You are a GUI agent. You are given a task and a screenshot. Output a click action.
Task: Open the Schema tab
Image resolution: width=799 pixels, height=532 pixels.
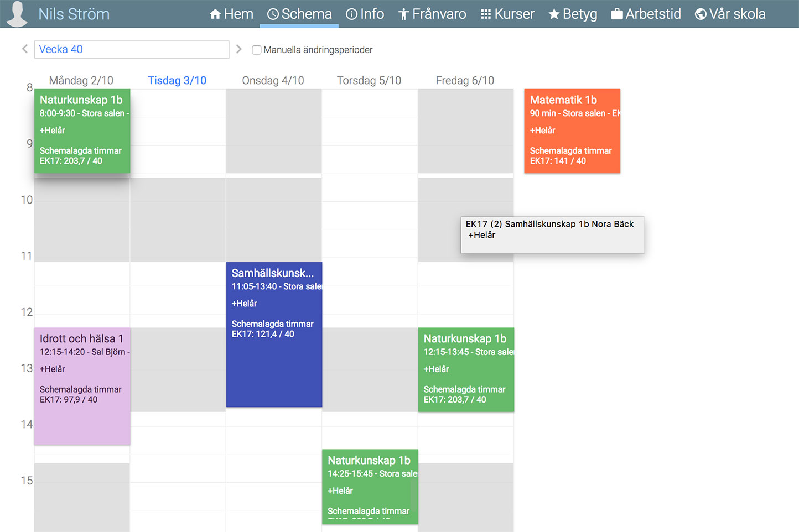click(x=299, y=14)
